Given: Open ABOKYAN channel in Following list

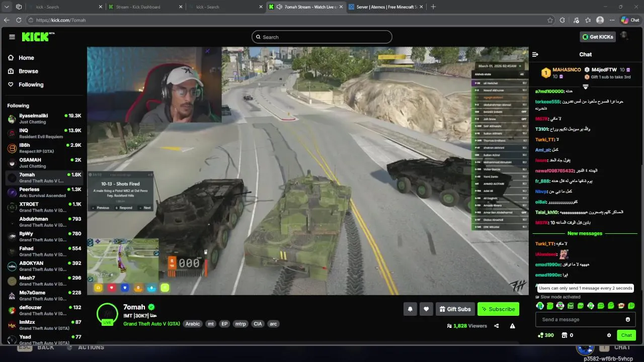Looking at the screenshot, I should coord(44,266).
